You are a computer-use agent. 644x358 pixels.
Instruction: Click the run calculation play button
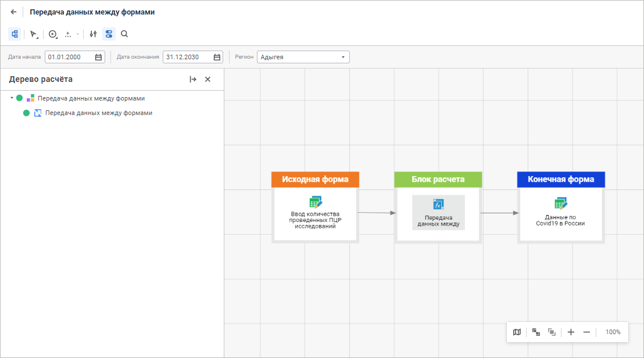[x=52, y=34]
